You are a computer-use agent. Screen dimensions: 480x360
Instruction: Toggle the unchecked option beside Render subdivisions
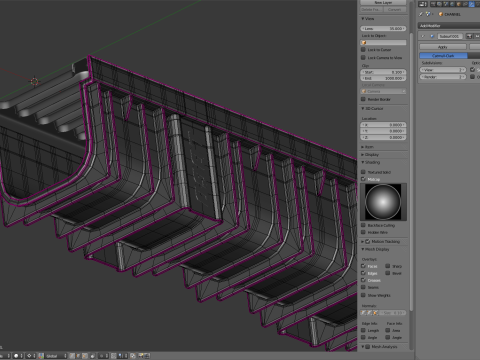click(x=472, y=77)
